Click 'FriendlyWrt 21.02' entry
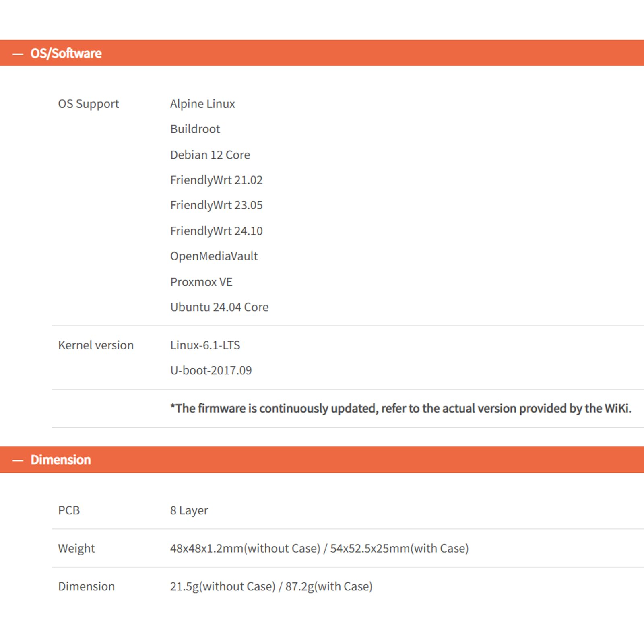Screen dimensions: 644x644 (x=217, y=180)
